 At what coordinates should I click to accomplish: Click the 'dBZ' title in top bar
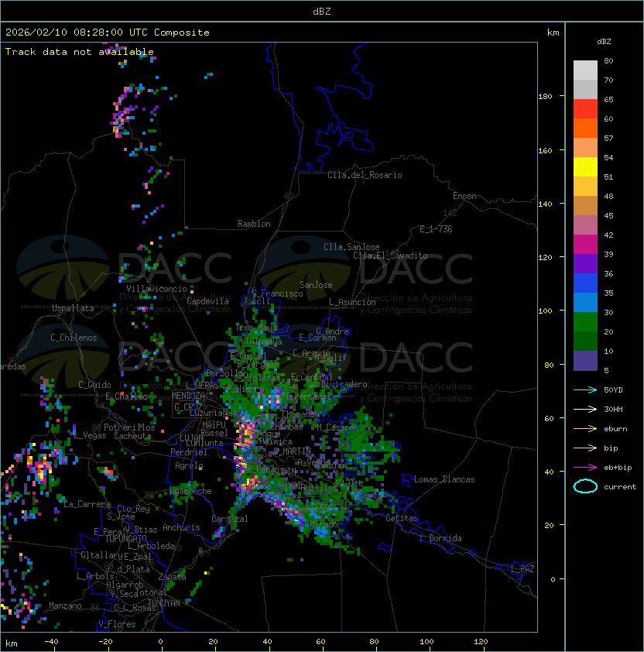322,12
